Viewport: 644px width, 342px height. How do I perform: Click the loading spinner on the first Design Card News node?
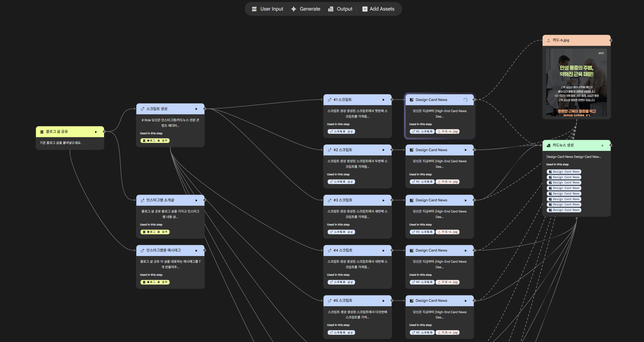tap(466, 100)
